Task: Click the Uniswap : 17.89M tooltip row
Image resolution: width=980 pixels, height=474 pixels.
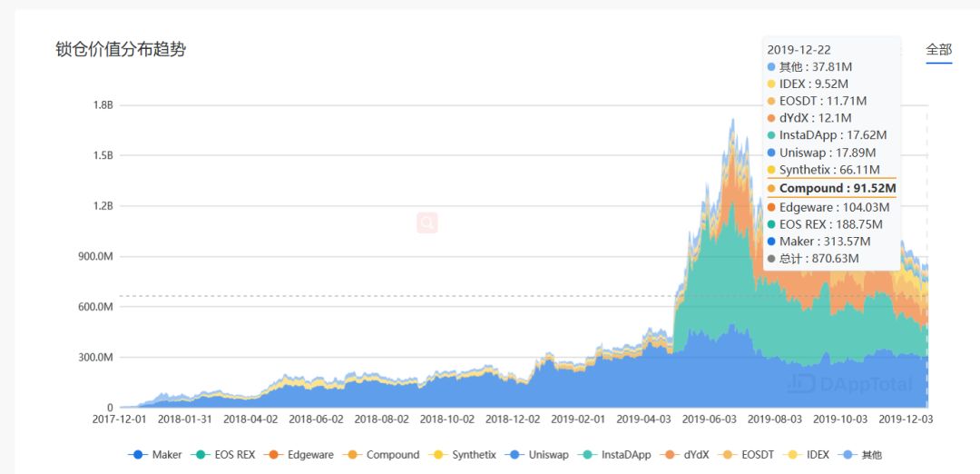Action: (x=822, y=153)
